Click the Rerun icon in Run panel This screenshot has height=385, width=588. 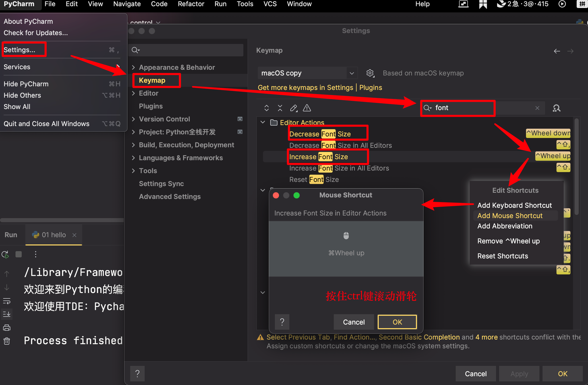[x=5, y=255]
